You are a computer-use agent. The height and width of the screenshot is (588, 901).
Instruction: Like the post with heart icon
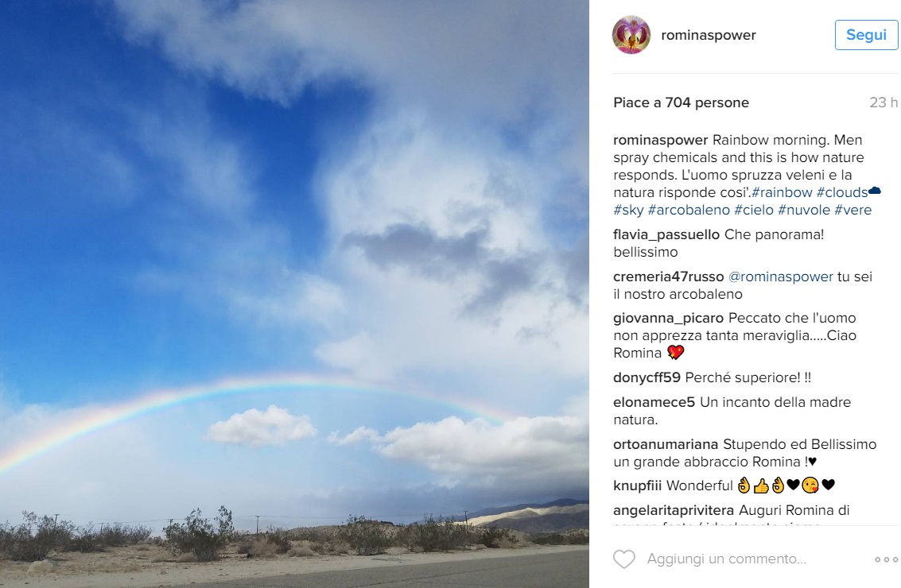pyautogui.click(x=624, y=559)
